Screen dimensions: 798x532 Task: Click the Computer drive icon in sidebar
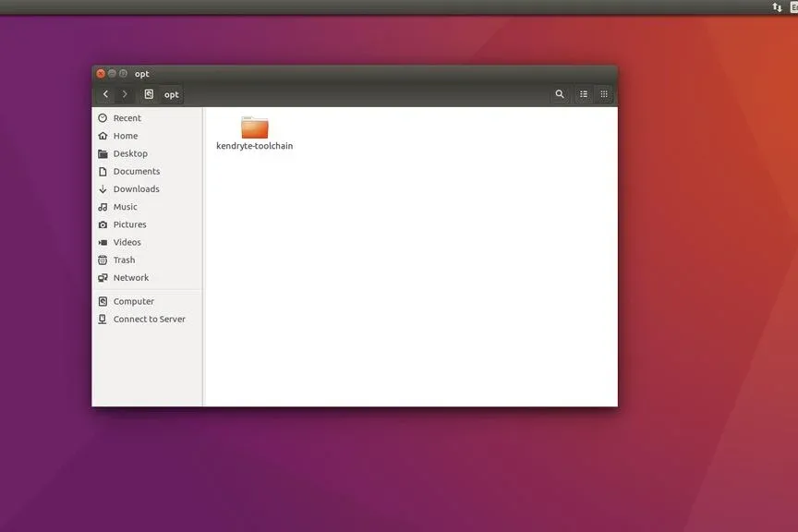click(x=103, y=301)
